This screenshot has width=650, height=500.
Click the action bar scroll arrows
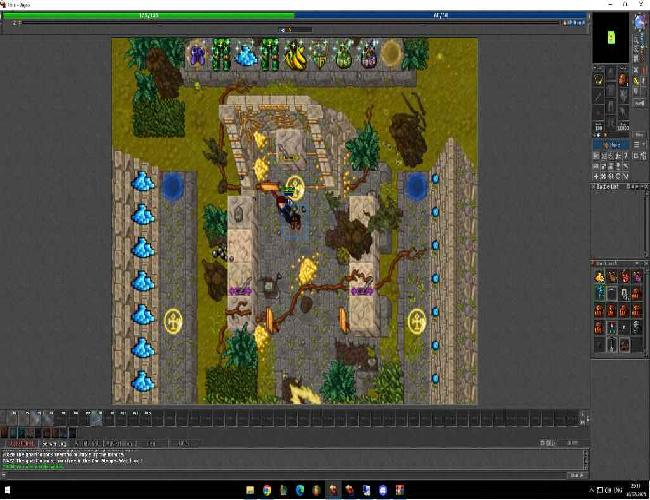pos(582,418)
